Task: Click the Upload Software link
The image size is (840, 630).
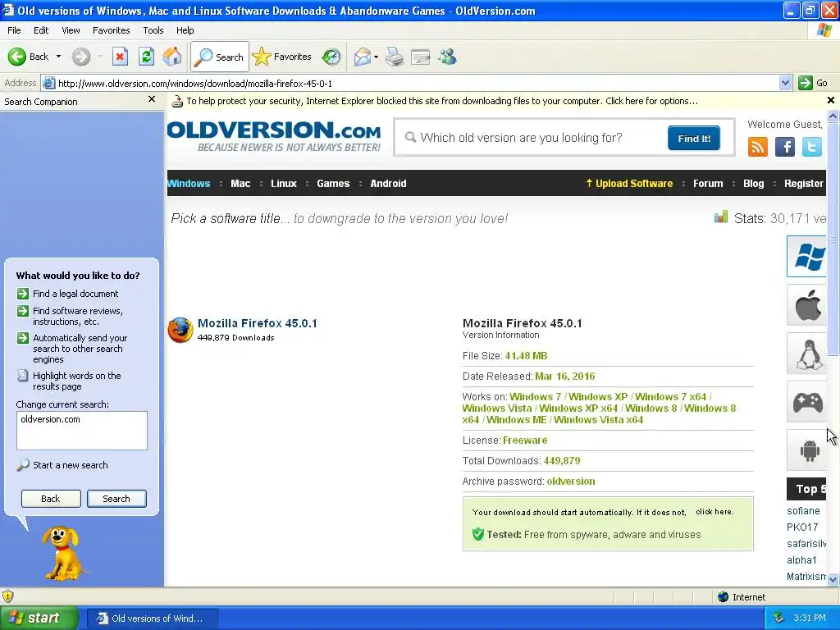Action: [629, 183]
